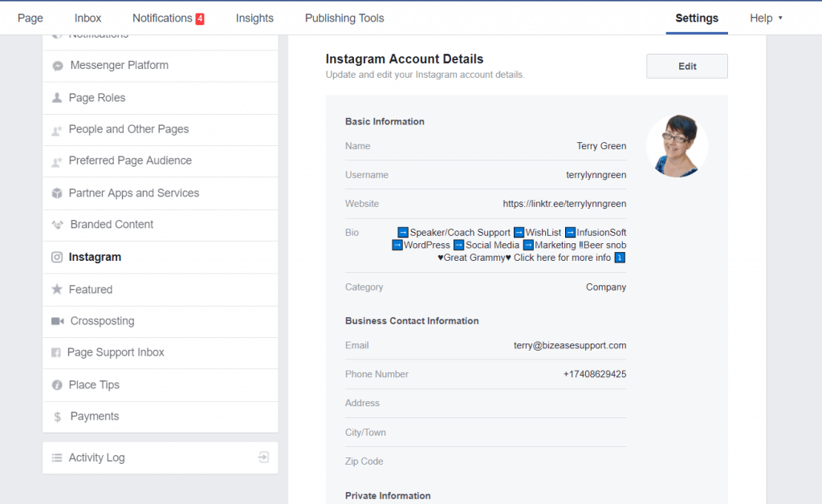Open the Inbox tab
The height and width of the screenshot is (504, 822).
coord(87,18)
